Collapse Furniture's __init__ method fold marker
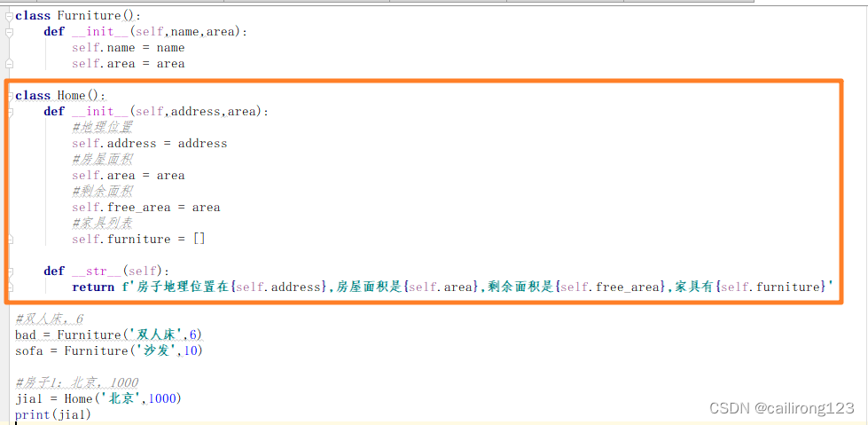Image resolution: width=868 pixels, height=425 pixels. [x=9, y=32]
